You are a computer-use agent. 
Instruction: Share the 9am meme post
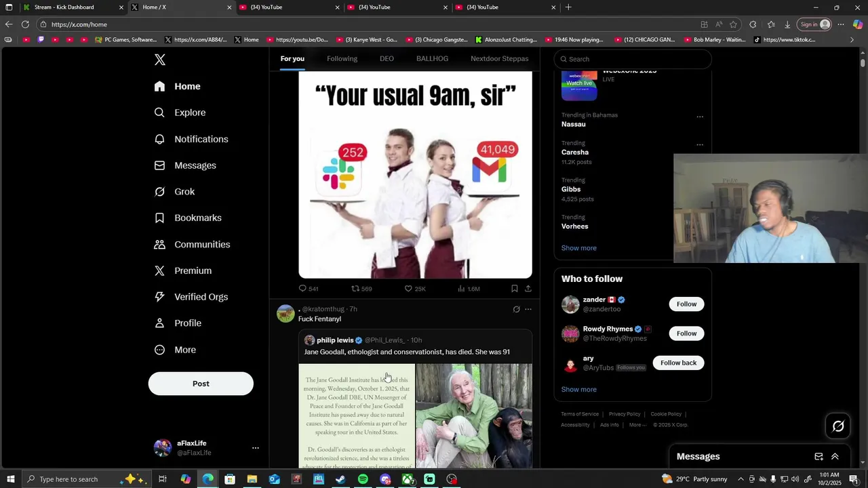click(x=528, y=289)
